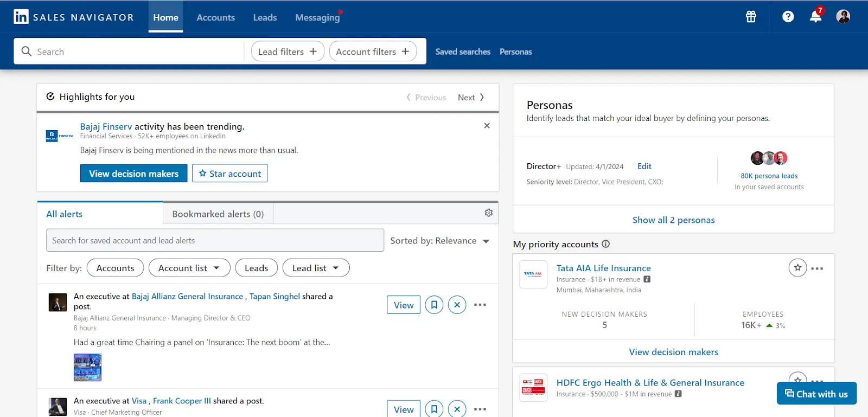Click the Highlights for you refresh icon

tap(50, 97)
